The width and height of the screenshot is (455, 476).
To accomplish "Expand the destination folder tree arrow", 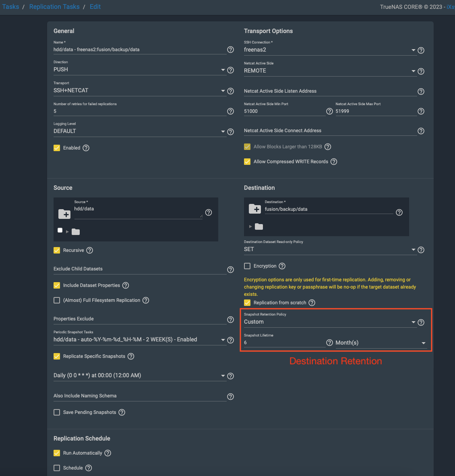I will point(250,227).
